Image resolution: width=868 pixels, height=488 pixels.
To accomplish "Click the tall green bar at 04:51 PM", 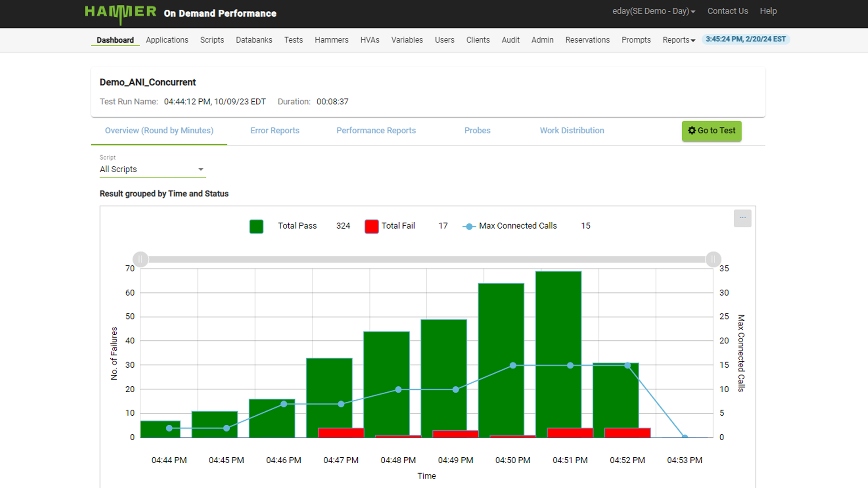I will [558, 352].
